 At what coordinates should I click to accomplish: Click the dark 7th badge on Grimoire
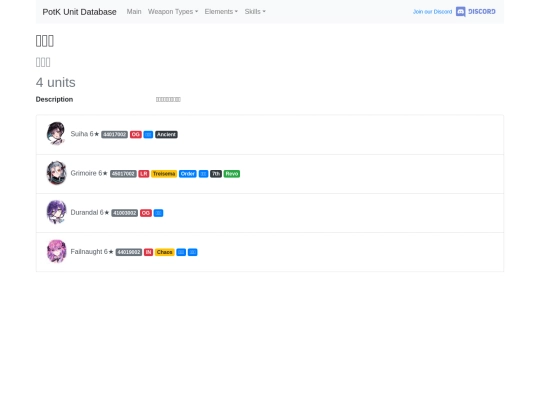click(x=216, y=174)
